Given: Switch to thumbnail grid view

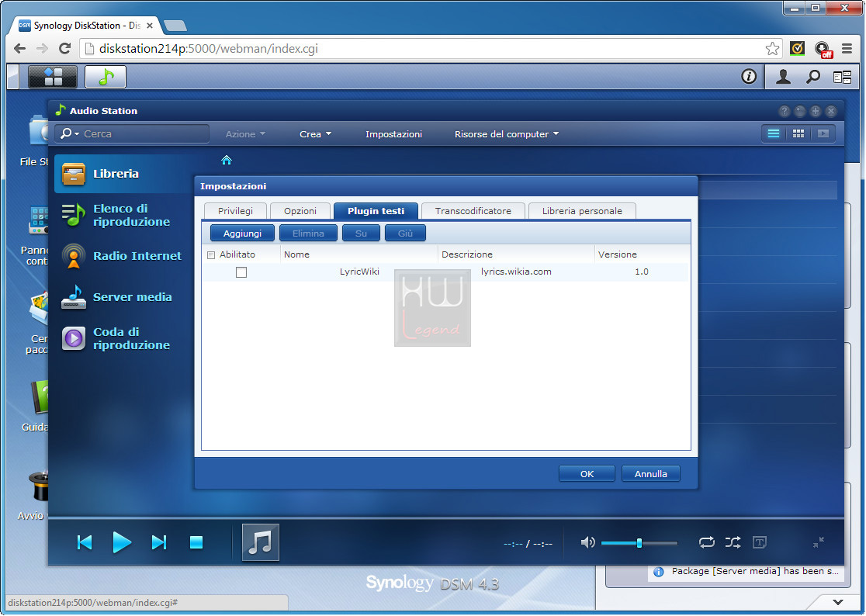Looking at the screenshot, I should (798, 133).
